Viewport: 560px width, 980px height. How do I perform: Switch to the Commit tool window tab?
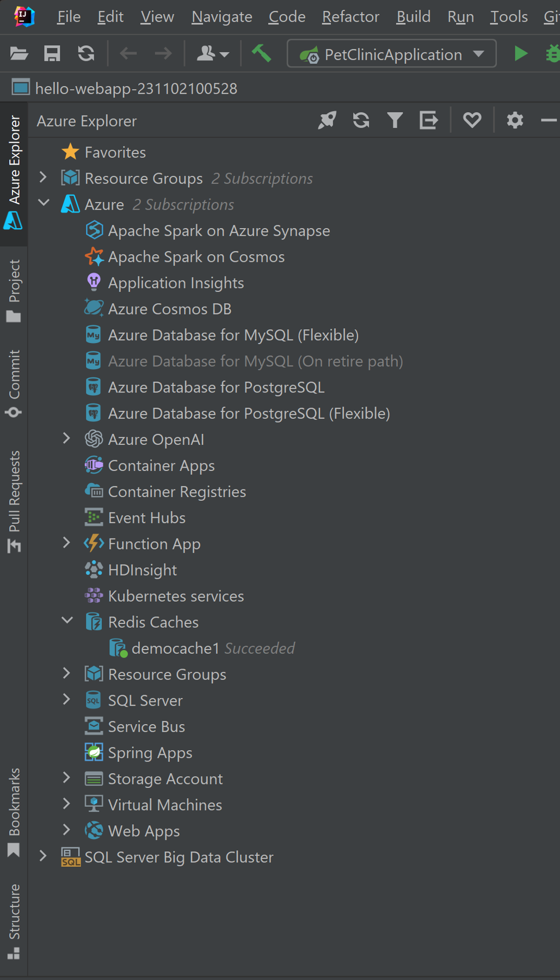point(14,384)
